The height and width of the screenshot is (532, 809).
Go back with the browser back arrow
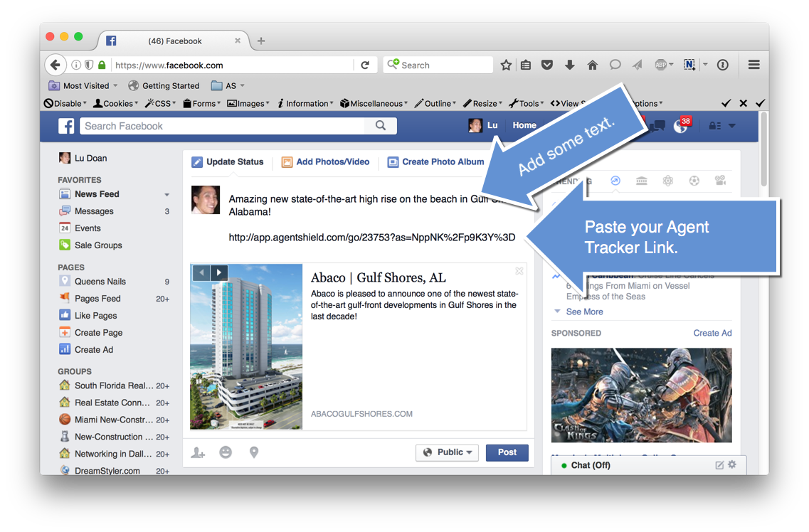[55, 65]
